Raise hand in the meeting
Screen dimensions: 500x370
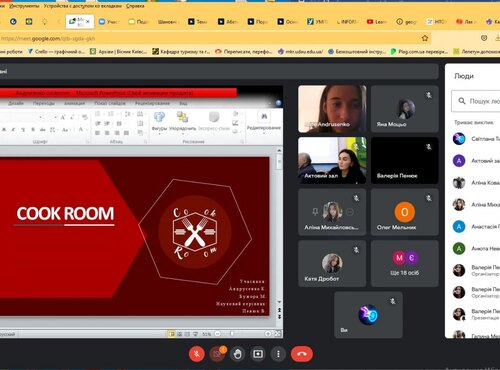[237, 354]
